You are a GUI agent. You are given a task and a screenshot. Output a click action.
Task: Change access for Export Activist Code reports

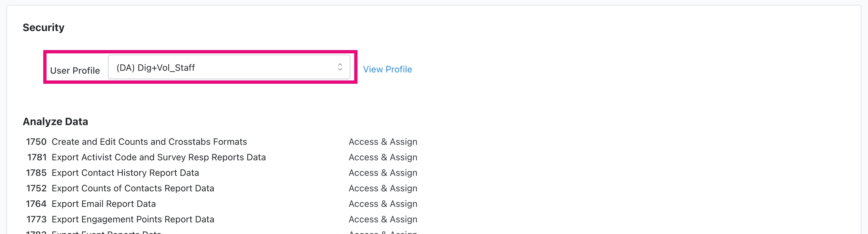click(x=383, y=157)
